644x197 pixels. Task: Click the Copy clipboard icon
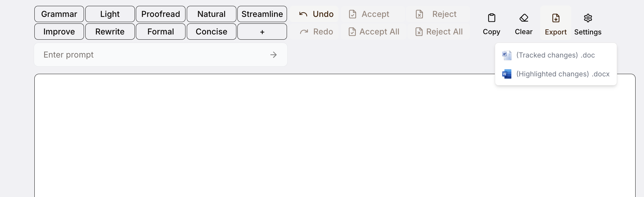coord(492,18)
